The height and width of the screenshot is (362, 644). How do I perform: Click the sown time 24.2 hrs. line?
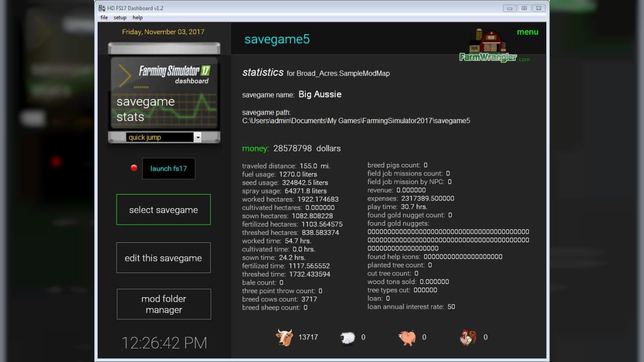click(x=274, y=257)
